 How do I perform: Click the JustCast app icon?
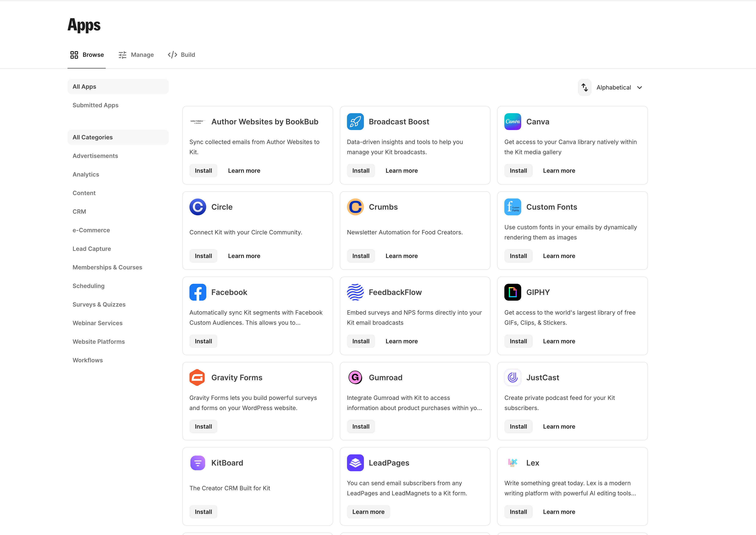pyautogui.click(x=513, y=377)
